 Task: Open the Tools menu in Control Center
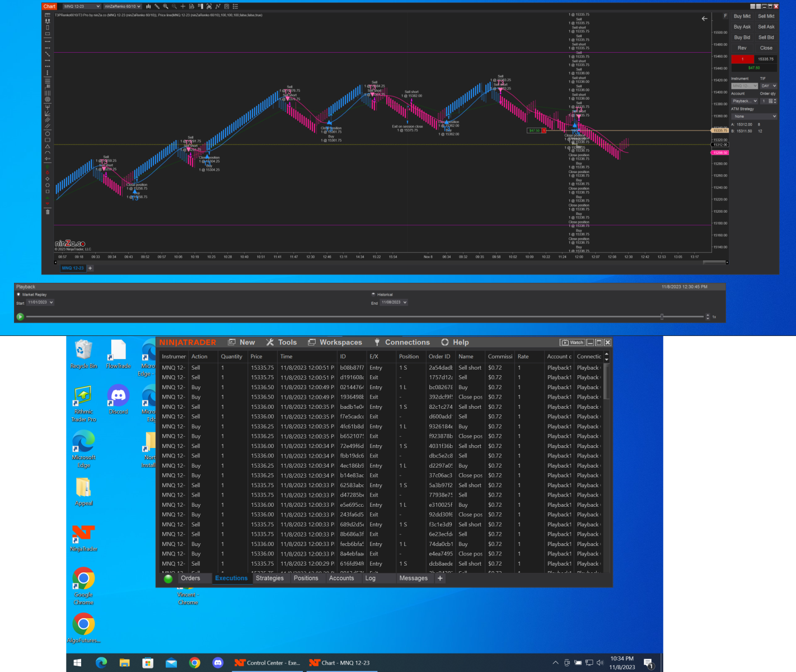(x=282, y=342)
